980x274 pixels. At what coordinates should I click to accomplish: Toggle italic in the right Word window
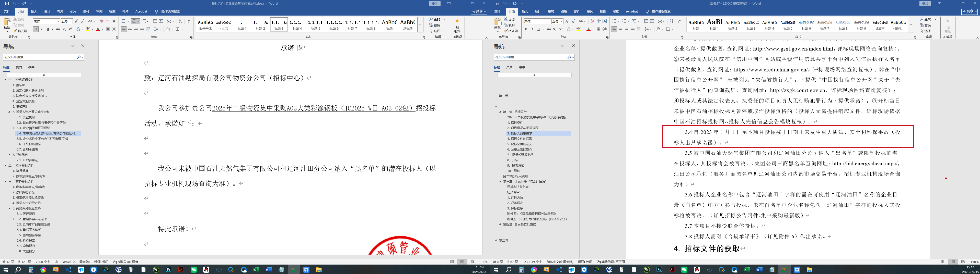532,29
